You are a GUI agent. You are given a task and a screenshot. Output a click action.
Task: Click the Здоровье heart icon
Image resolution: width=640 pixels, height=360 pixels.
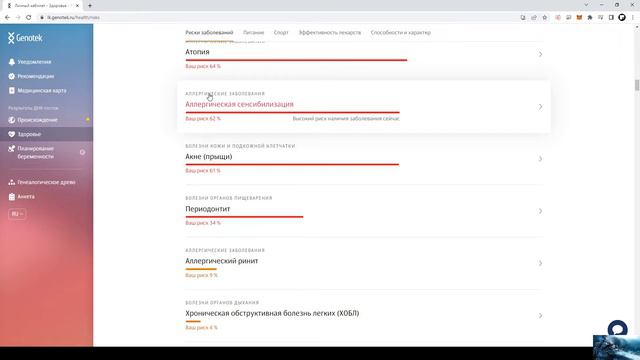[x=11, y=134]
